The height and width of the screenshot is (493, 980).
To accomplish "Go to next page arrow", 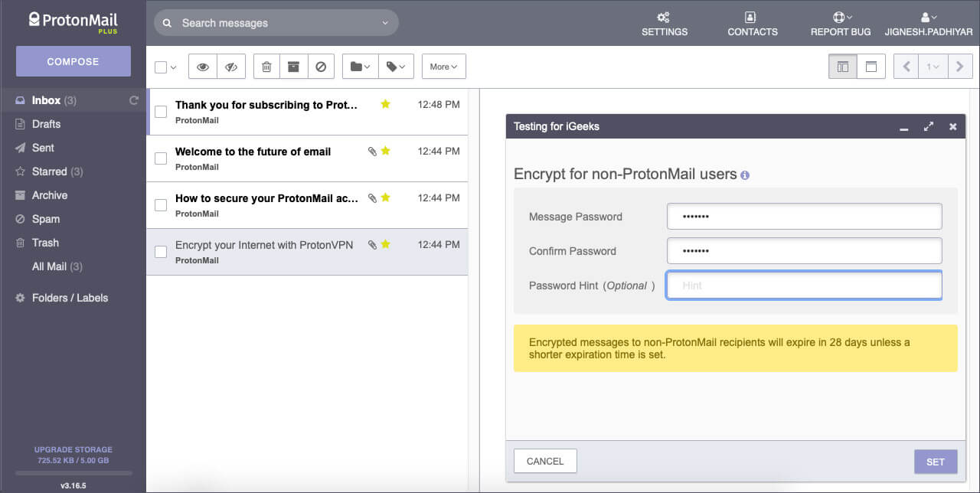I will [960, 67].
